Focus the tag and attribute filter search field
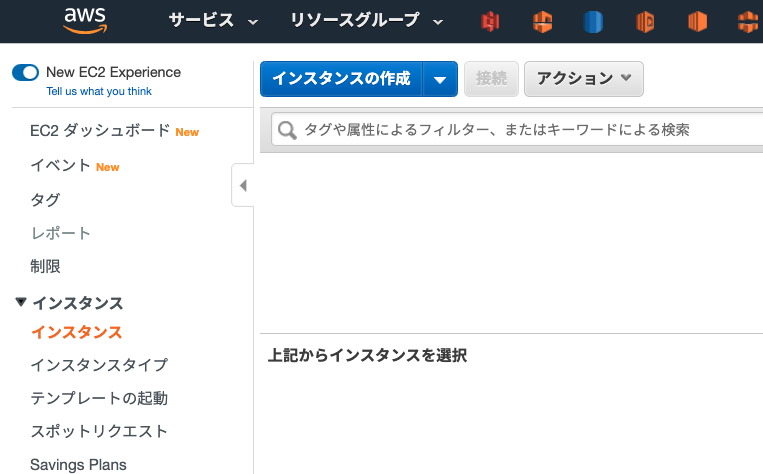This screenshot has height=474, width=763. 517,130
